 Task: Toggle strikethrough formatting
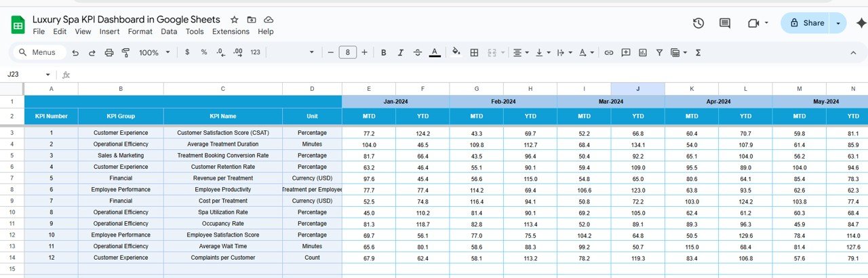(418, 52)
